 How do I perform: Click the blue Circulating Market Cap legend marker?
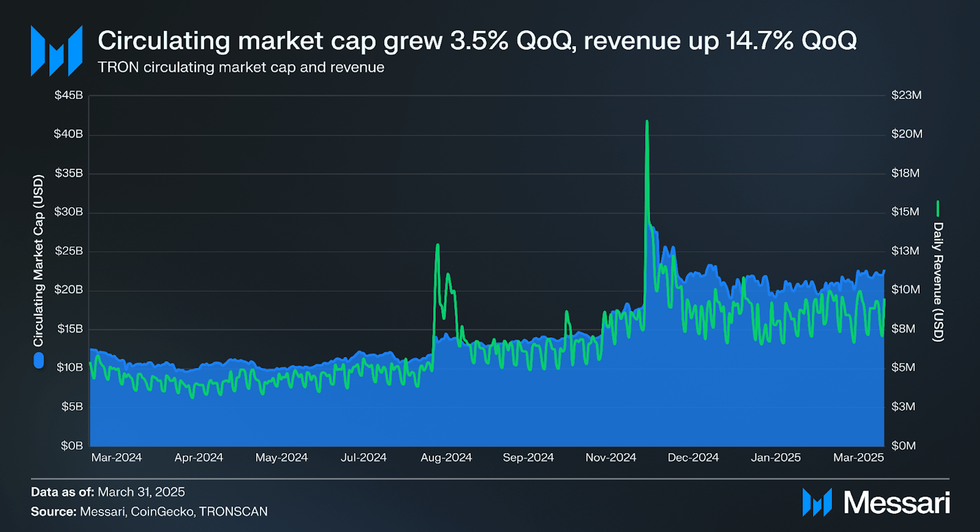pyautogui.click(x=39, y=360)
